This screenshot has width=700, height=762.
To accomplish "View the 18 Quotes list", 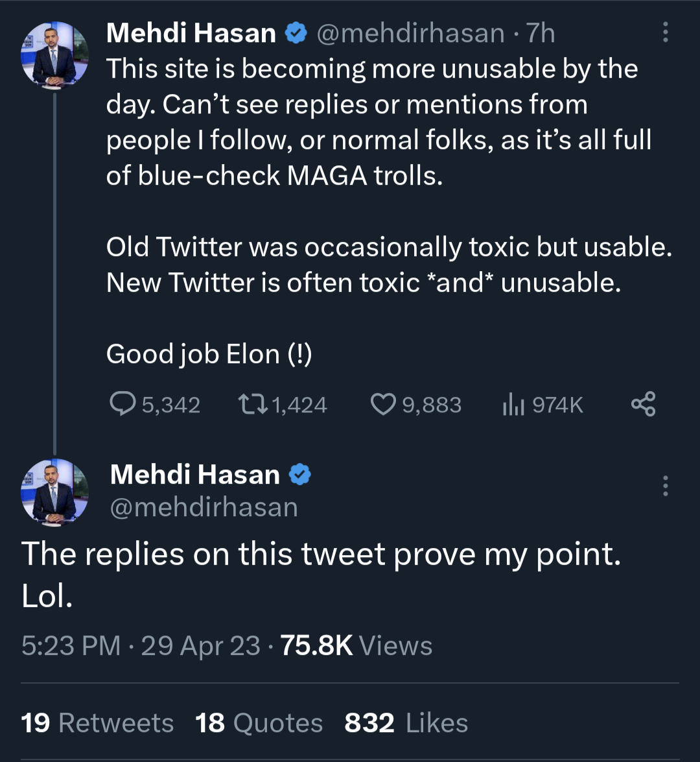I will click(x=259, y=722).
